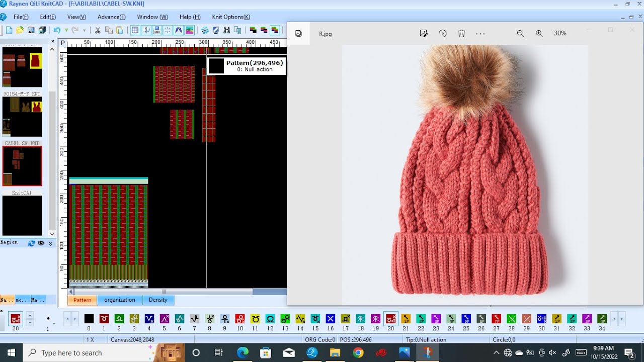This screenshot has width=644, height=362.
Task: Select the 90154-M-F.KNI thumbnail
Action: pos(22,117)
